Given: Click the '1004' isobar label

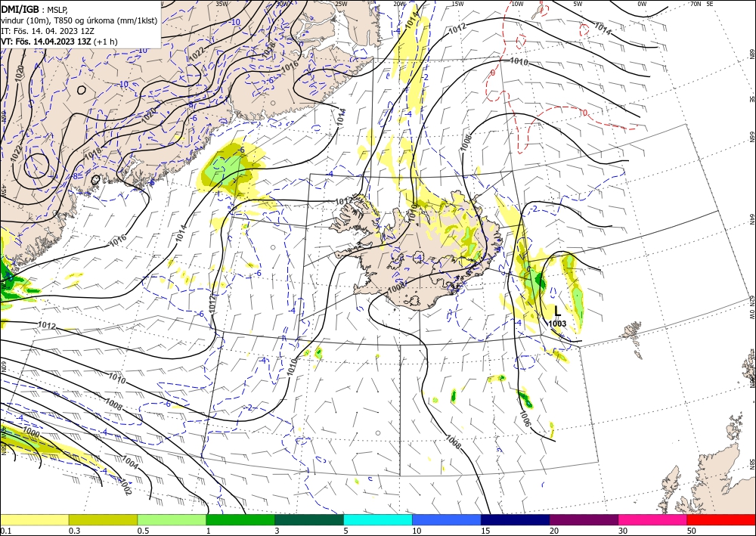Looking at the screenshot, I should click(130, 462).
